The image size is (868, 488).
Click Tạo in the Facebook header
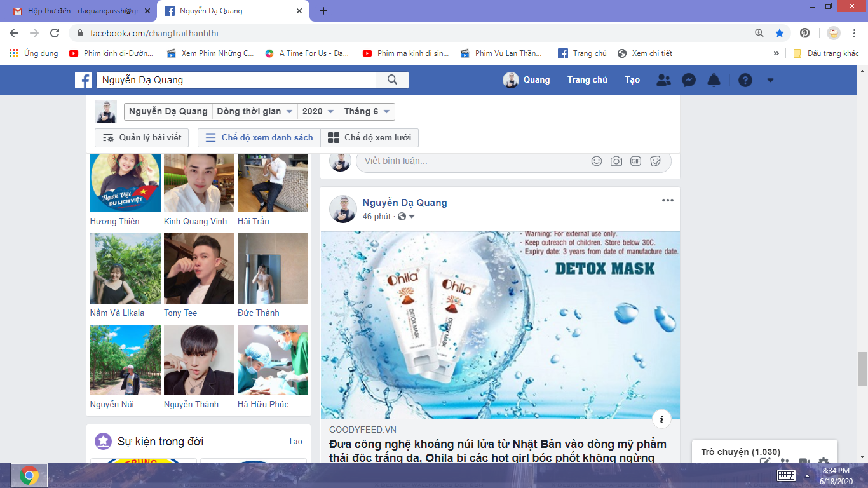(x=632, y=80)
